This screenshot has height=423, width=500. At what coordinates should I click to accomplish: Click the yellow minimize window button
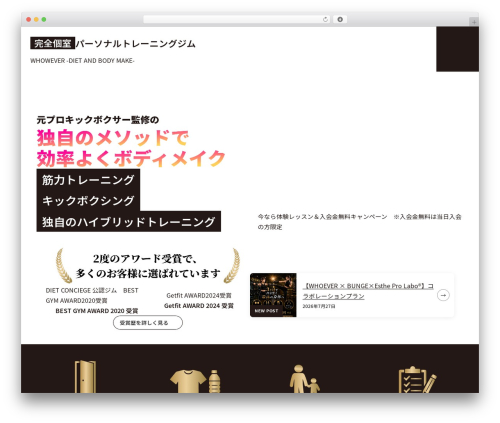click(36, 20)
